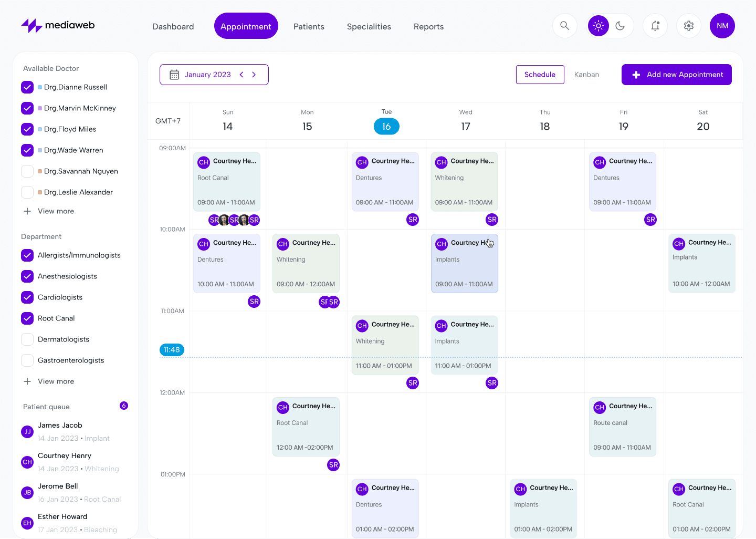Go to next month chevron
756x539 pixels.
(x=254, y=75)
